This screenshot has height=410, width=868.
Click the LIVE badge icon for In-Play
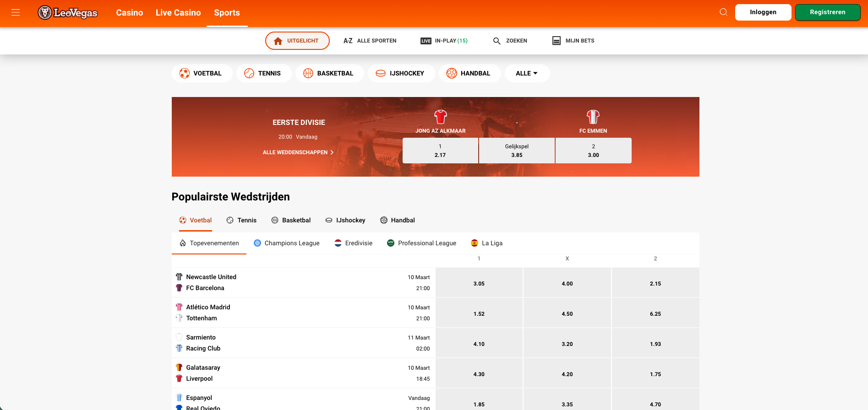(x=426, y=41)
